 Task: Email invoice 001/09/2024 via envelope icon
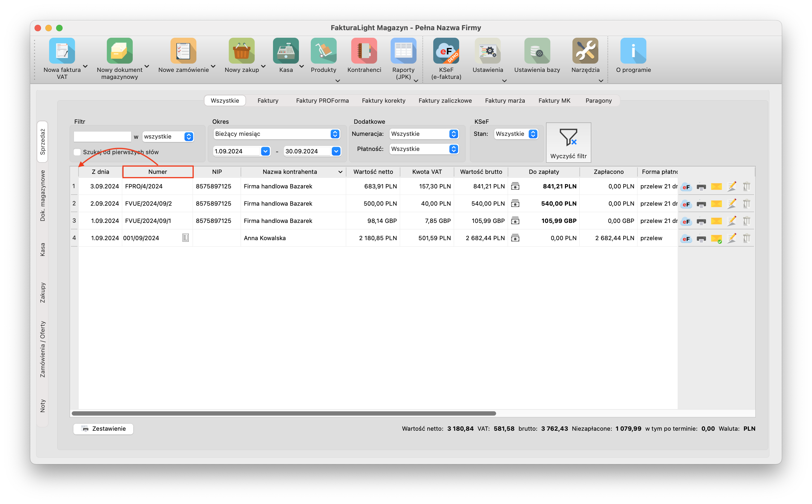[716, 238]
